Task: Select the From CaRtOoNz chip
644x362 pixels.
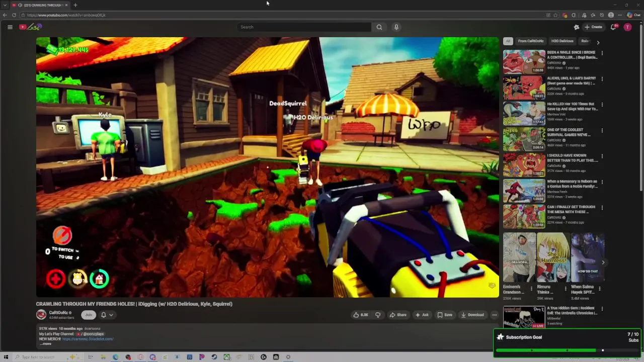Action: tap(531, 41)
